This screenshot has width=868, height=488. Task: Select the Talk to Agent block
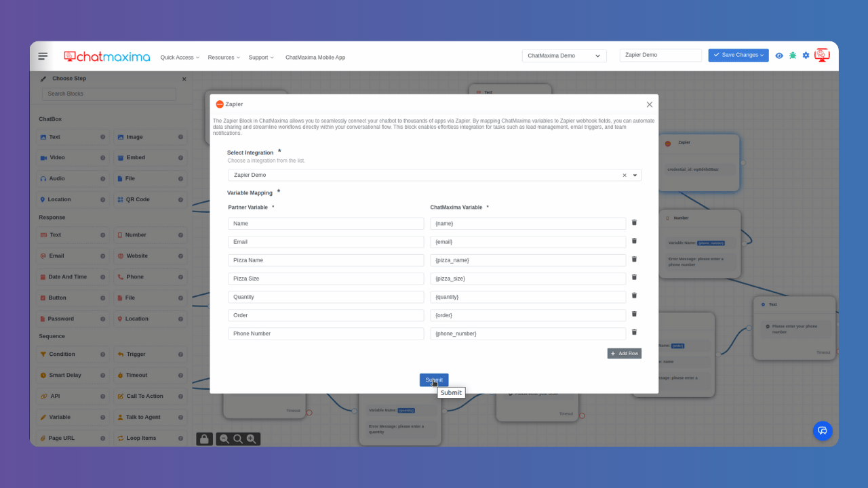tap(150, 417)
